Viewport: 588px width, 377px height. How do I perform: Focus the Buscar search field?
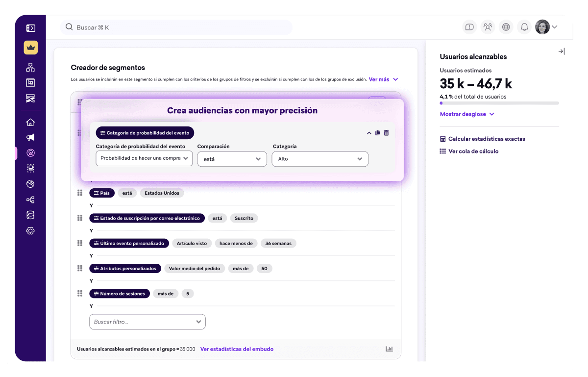coord(176,27)
